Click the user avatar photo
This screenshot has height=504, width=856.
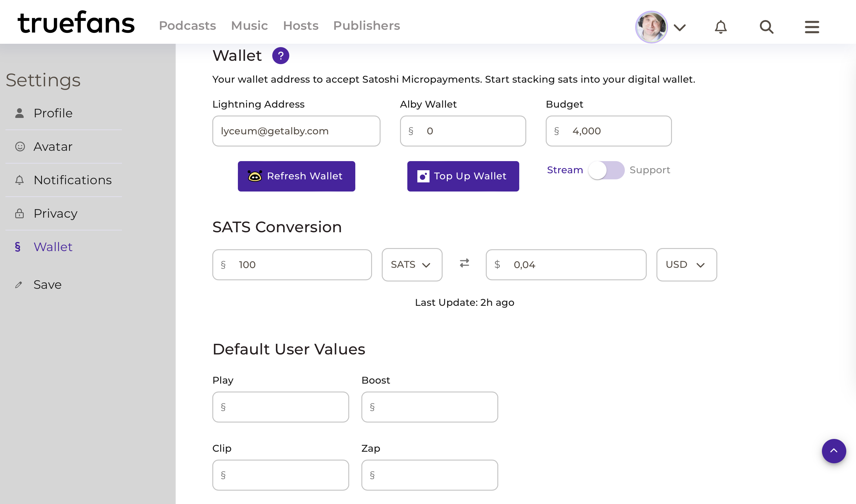pyautogui.click(x=651, y=26)
